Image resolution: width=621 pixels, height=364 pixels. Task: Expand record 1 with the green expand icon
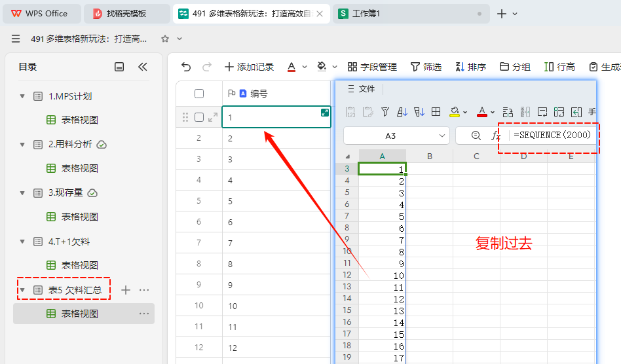(x=325, y=113)
